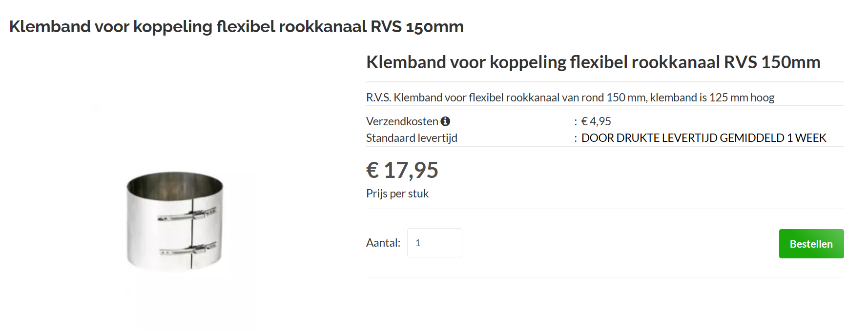The height and width of the screenshot is (331, 868).
Task: Click the Aantal label
Action: tap(383, 243)
